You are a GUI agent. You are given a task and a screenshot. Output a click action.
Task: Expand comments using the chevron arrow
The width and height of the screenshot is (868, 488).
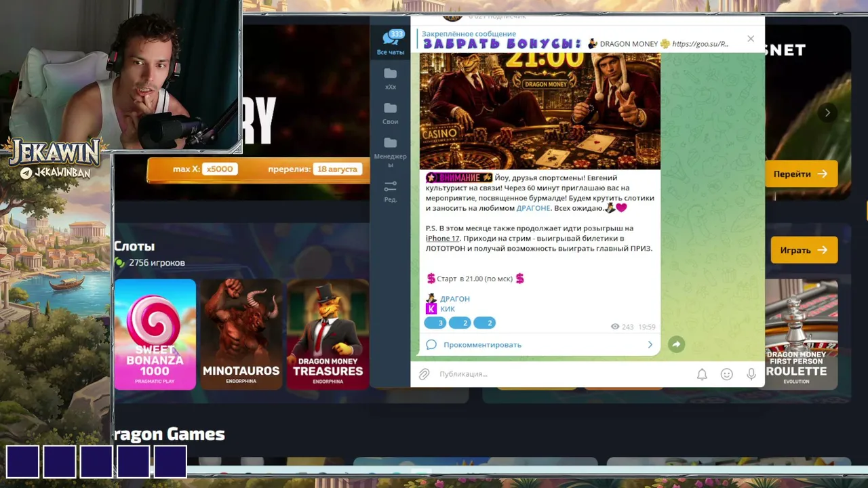[x=650, y=345]
